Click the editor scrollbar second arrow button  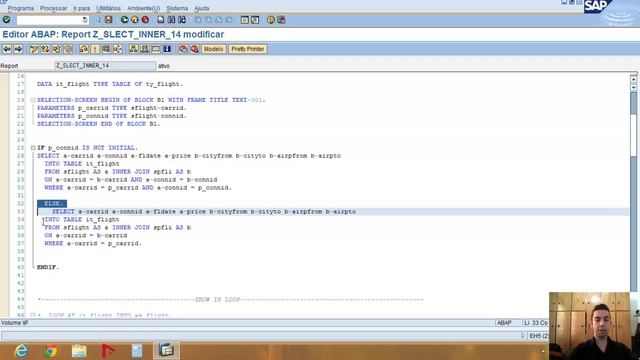coord(633,87)
